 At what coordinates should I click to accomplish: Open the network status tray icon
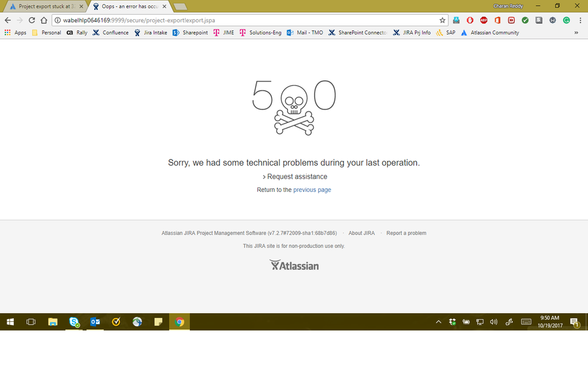(480, 322)
